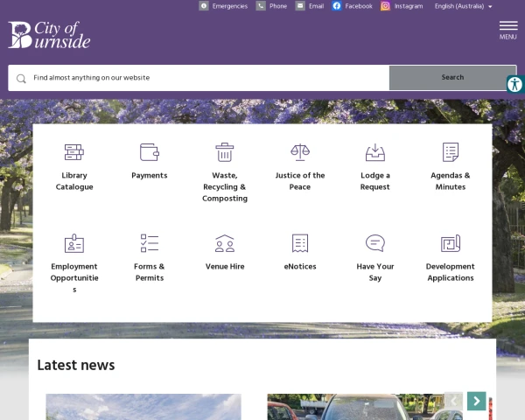
Task: Open the Have Your Say speech bubble icon
Action: pos(375,243)
